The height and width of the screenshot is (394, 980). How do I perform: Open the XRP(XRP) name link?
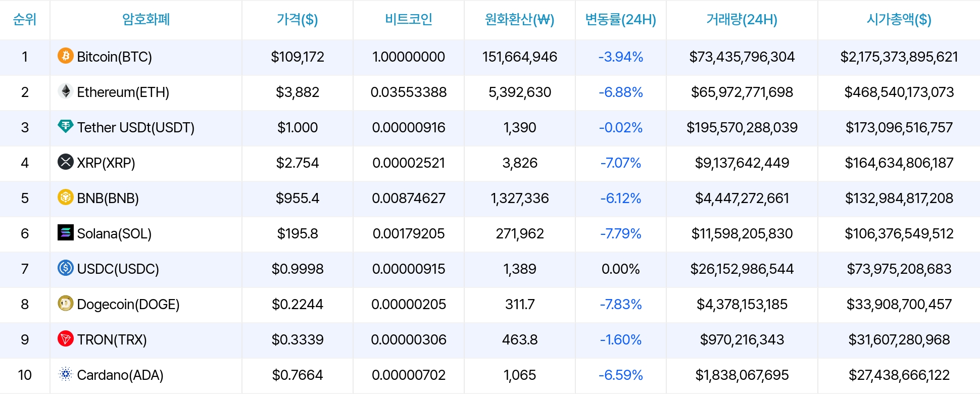tap(106, 163)
